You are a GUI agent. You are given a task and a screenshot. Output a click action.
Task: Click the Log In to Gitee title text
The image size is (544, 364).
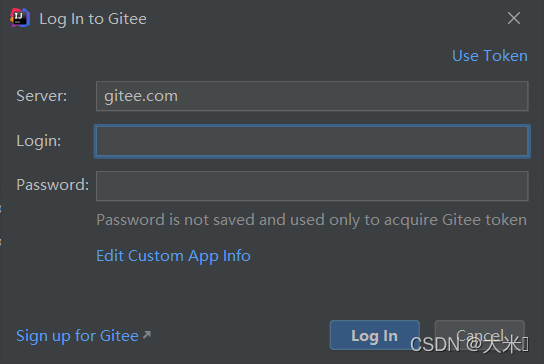93,19
